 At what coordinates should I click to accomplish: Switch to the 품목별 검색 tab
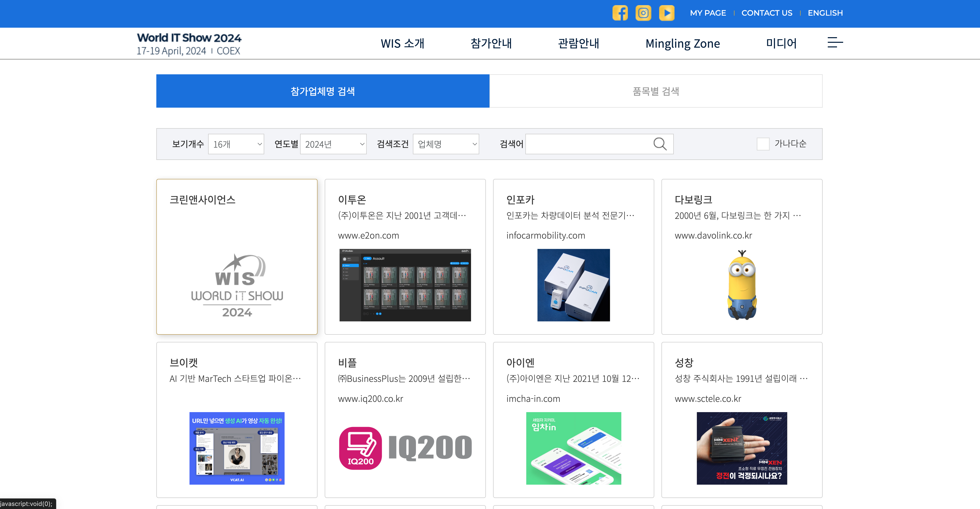[x=656, y=91]
